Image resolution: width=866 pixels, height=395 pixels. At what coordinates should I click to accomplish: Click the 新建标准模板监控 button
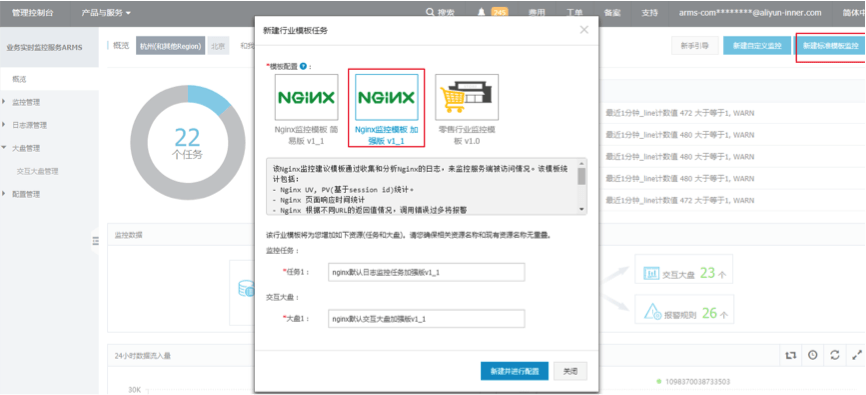(x=830, y=46)
